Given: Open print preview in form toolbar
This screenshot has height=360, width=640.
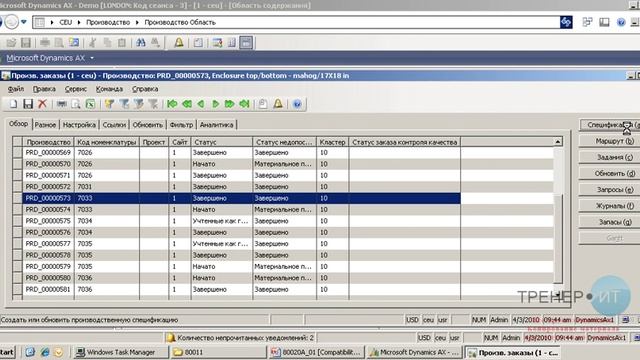Looking at the screenshot, I should 76,104.
